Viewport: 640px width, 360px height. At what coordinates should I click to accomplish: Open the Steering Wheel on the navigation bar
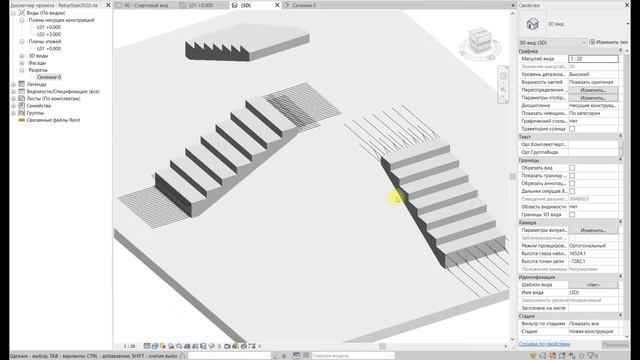pyautogui.click(x=504, y=76)
